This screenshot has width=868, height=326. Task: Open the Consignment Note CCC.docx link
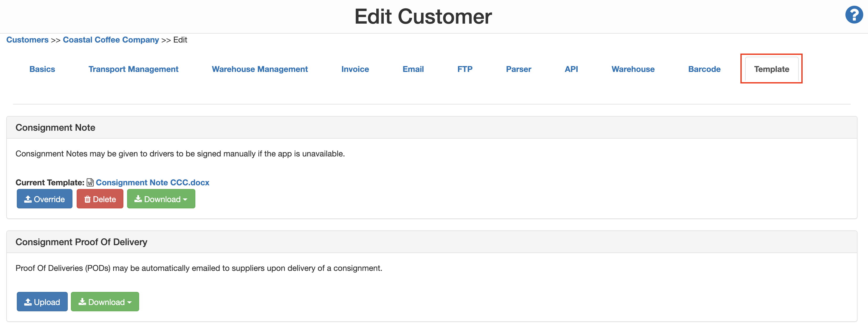152,182
